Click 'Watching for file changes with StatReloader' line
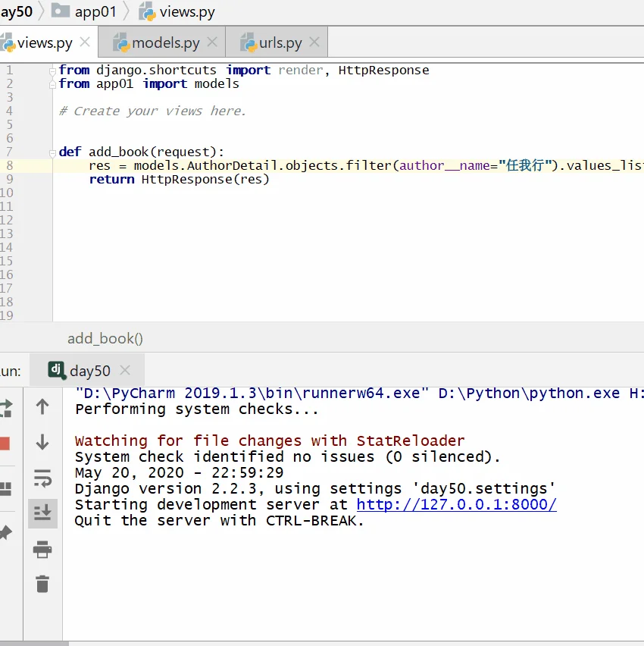Viewport: 644px width, 646px height. coord(270,441)
